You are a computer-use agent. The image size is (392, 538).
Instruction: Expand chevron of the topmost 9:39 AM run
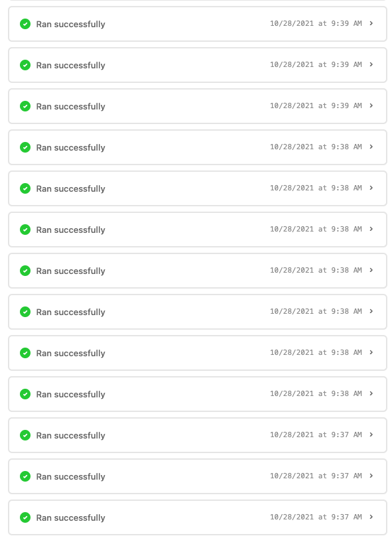(x=371, y=23)
